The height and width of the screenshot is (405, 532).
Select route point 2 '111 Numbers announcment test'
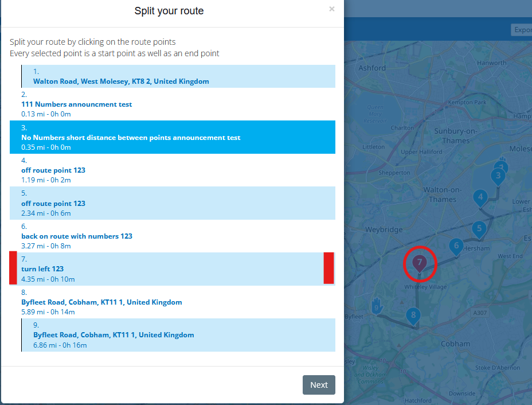pos(172,104)
